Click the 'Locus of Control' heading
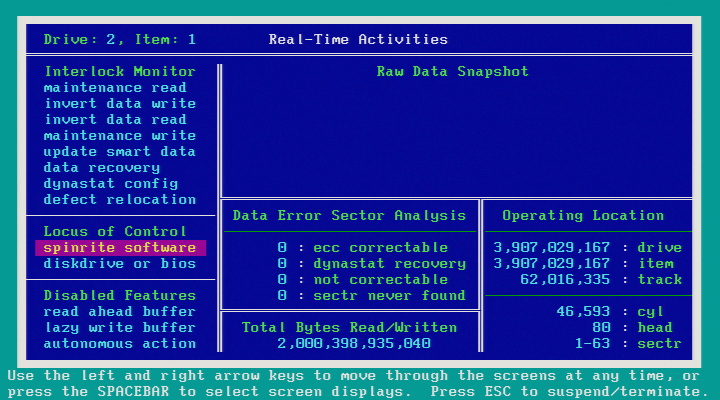The image size is (720, 400). pyautogui.click(x=115, y=231)
